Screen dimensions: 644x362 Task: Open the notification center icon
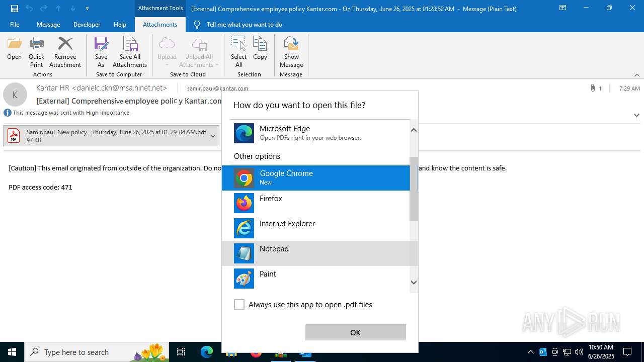[627, 352]
